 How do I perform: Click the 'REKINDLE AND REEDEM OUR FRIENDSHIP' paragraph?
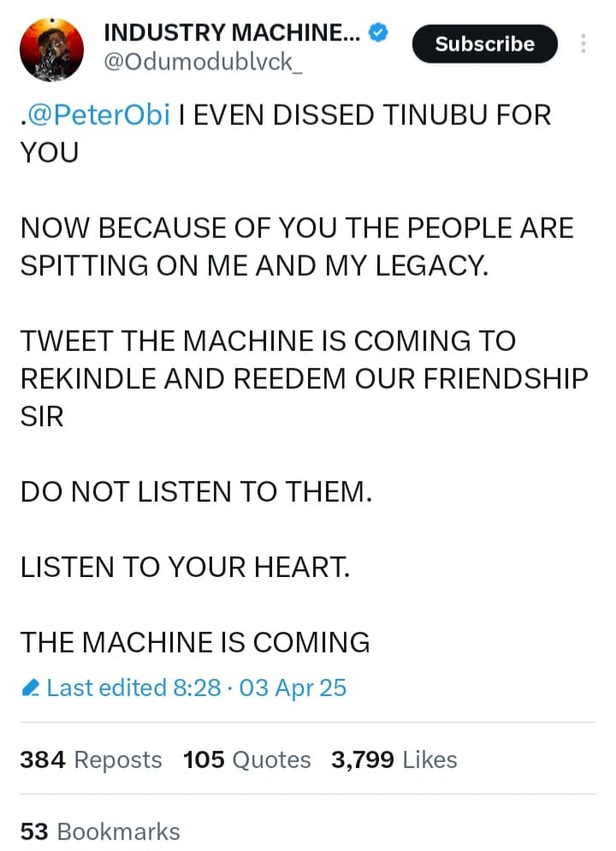click(x=304, y=378)
